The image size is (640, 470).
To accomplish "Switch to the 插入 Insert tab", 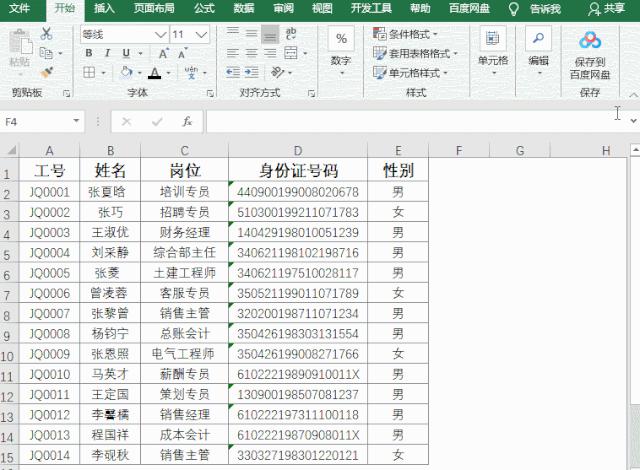I will pyautogui.click(x=104, y=8).
